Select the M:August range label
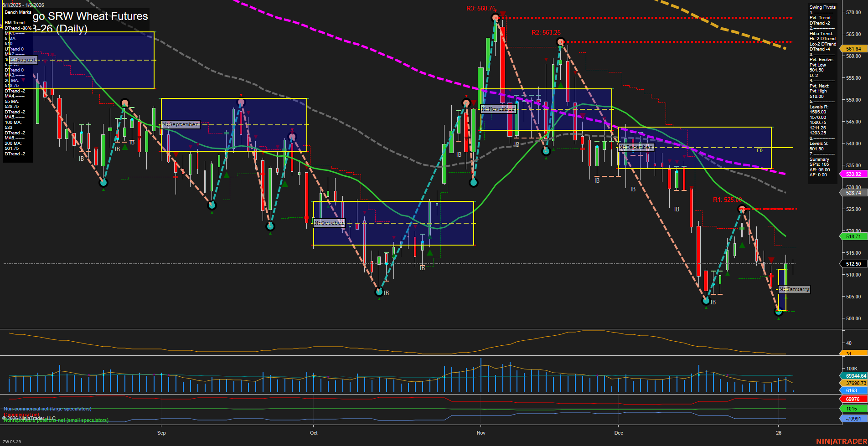The height and width of the screenshot is (446, 868). point(22,59)
